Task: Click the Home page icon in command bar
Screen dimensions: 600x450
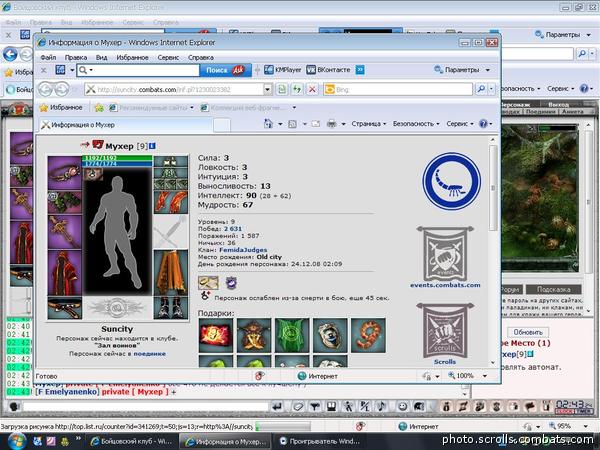Action: point(269,124)
